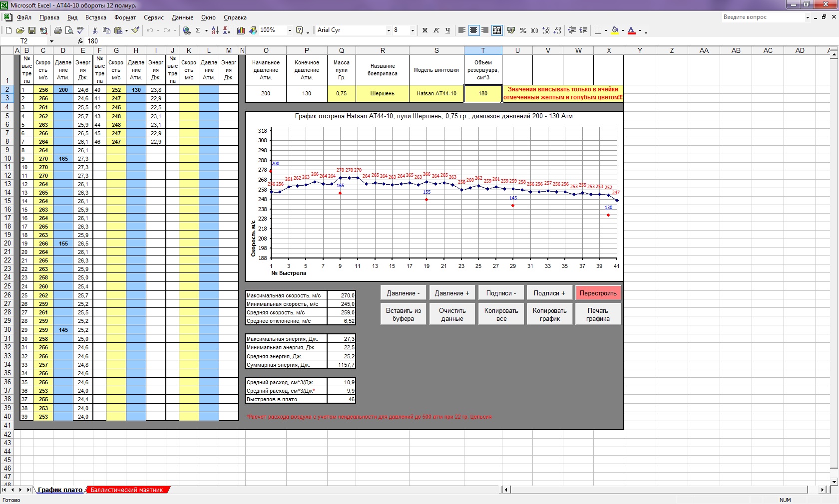Click the Очистить данные button
The image size is (839, 504).
[452, 314]
